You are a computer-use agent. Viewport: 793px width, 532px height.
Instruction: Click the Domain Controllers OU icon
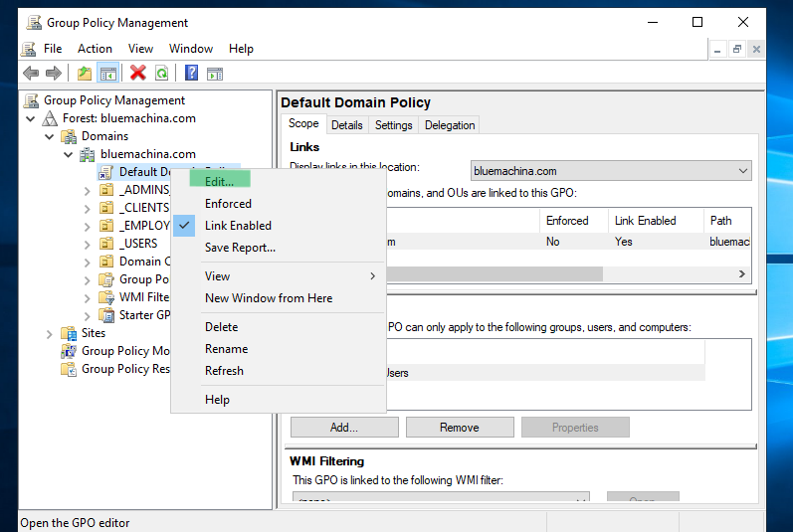click(x=106, y=262)
